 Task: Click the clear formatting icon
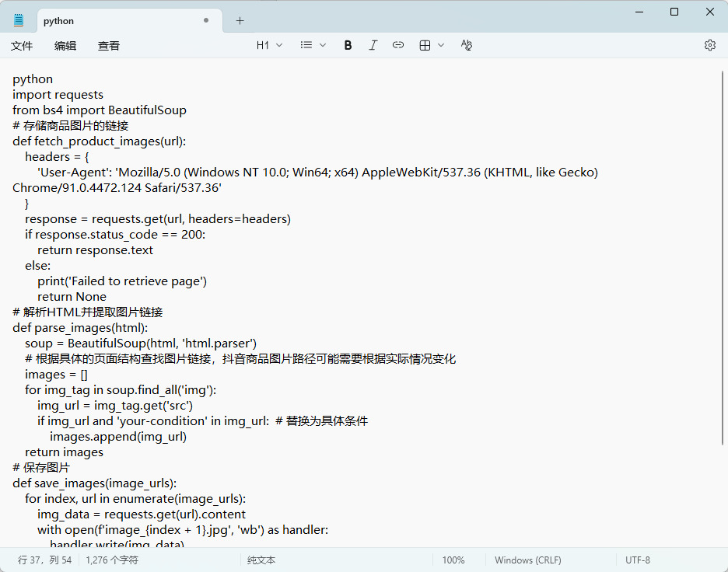pos(467,45)
